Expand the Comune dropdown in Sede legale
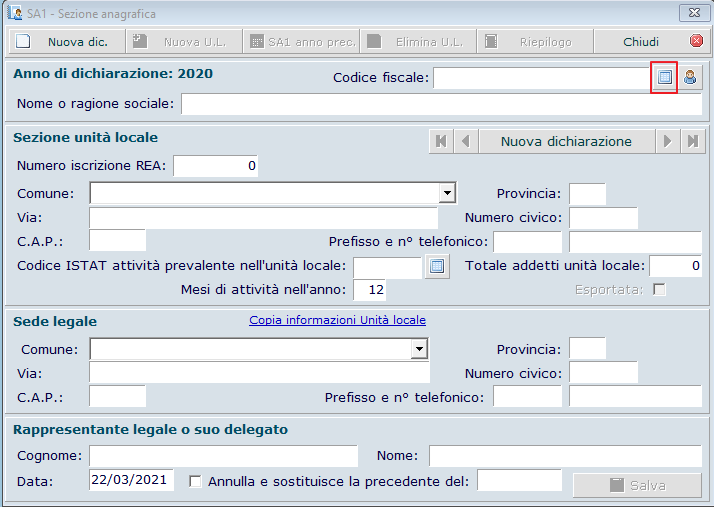This screenshot has height=507, width=714. tap(420, 349)
